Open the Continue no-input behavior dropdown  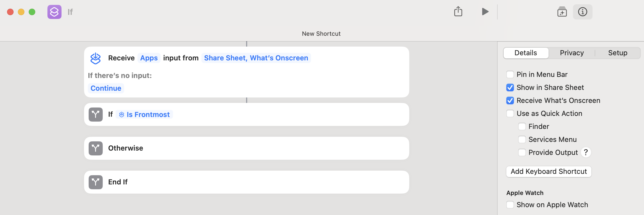coord(106,88)
